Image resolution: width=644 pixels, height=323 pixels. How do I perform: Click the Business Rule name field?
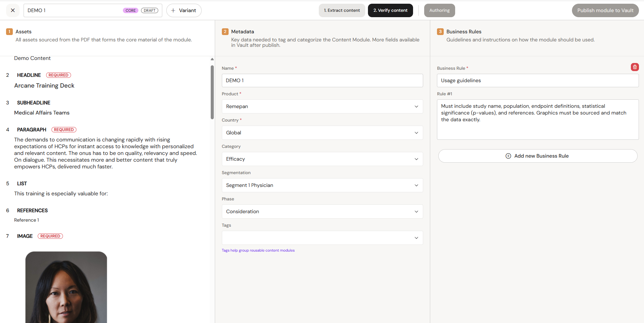click(538, 80)
